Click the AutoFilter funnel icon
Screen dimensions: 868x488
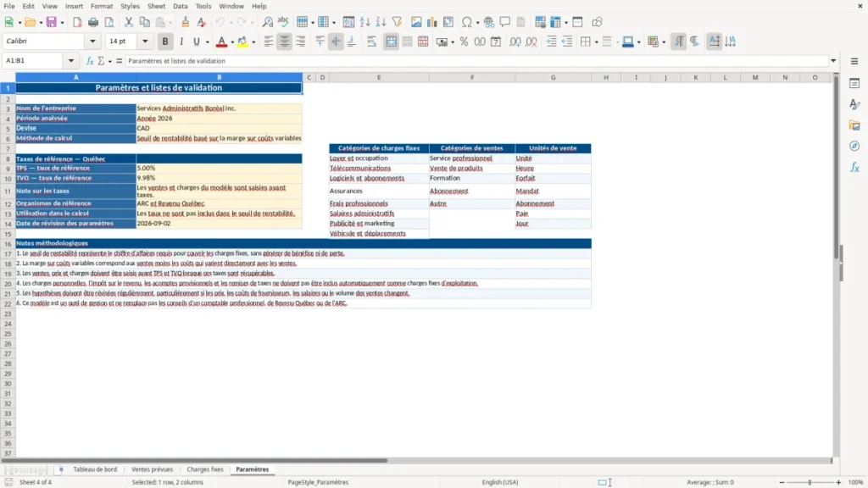point(397,22)
